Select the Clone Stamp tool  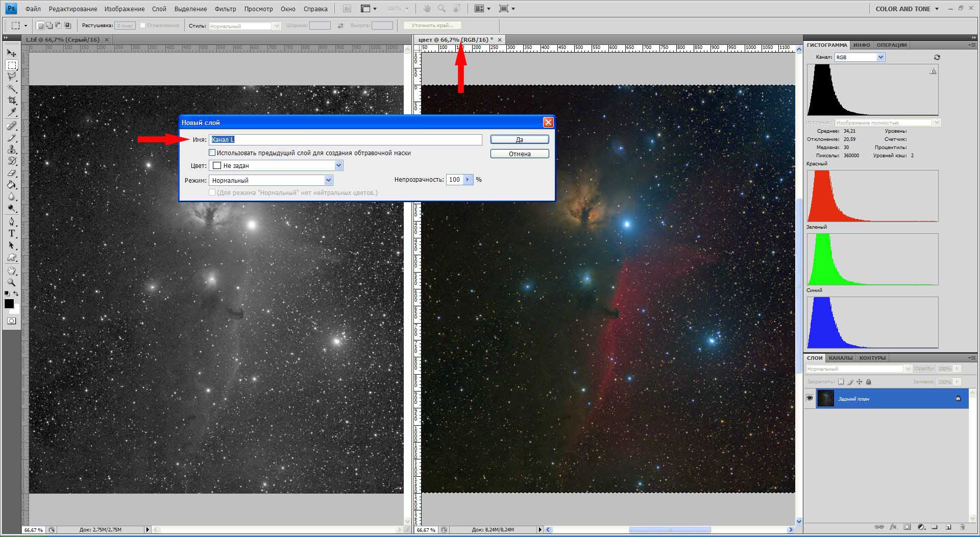coord(11,149)
